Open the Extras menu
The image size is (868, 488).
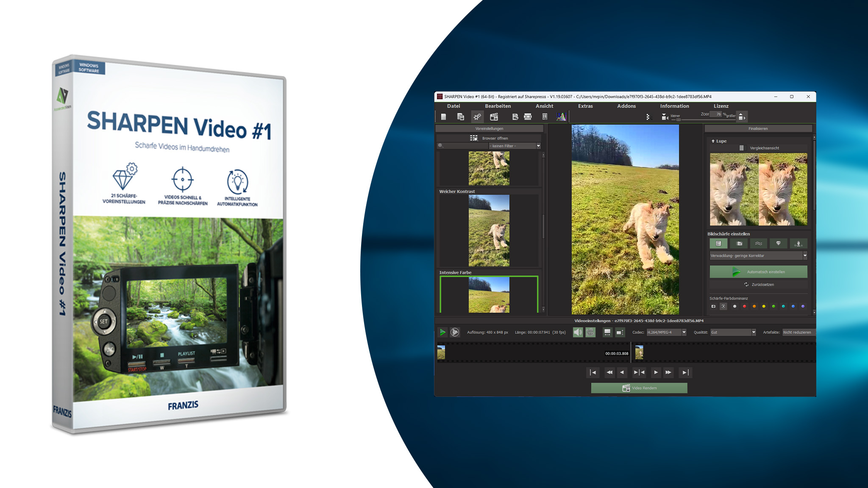(586, 106)
